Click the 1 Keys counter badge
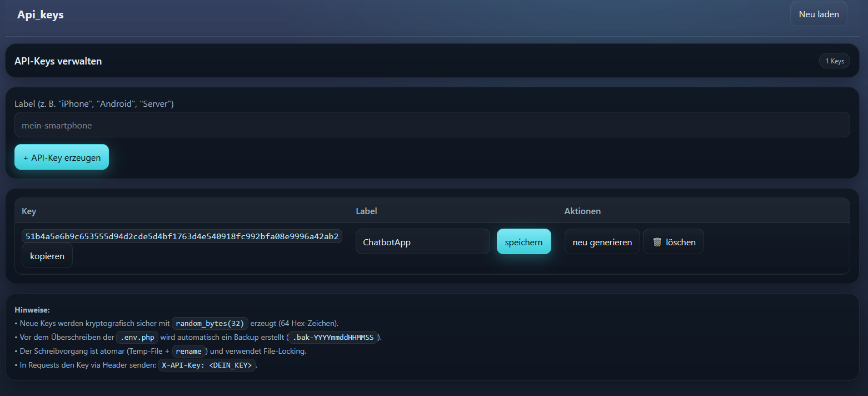The width and height of the screenshot is (868, 396). tap(834, 61)
